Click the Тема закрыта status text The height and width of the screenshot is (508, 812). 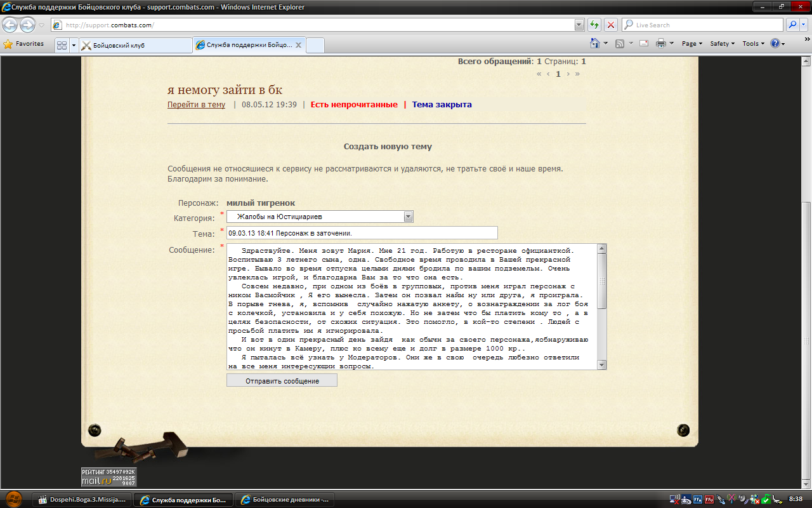[x=442, y=105]
